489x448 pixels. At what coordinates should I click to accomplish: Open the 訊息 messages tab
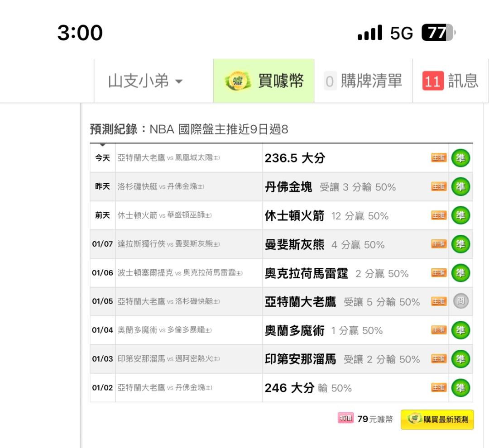451,81
